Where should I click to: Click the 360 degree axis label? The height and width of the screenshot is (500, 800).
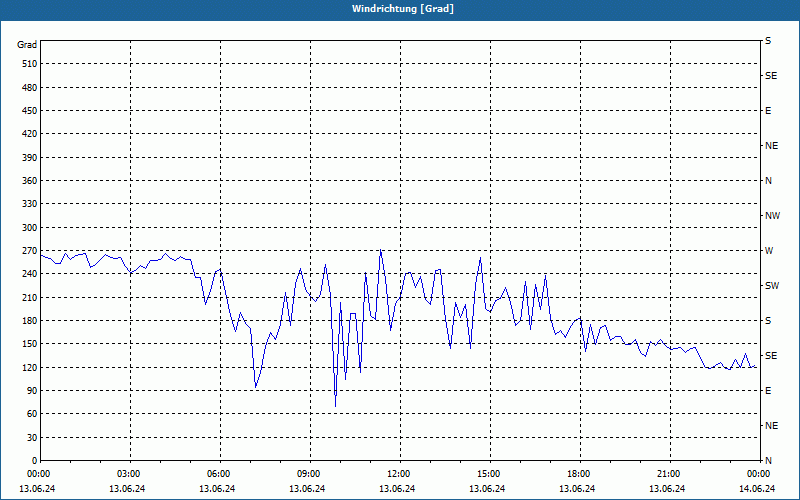tap(30, 181)
